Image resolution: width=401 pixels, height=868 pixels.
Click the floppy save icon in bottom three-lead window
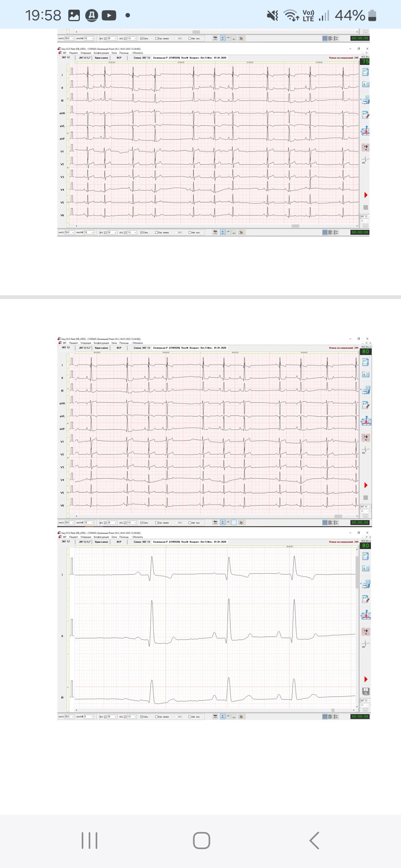click(x=366, y=691)
